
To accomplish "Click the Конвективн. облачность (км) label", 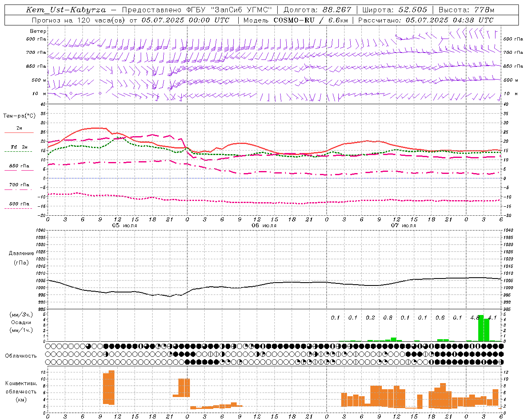I will click(x=21, y=391).
